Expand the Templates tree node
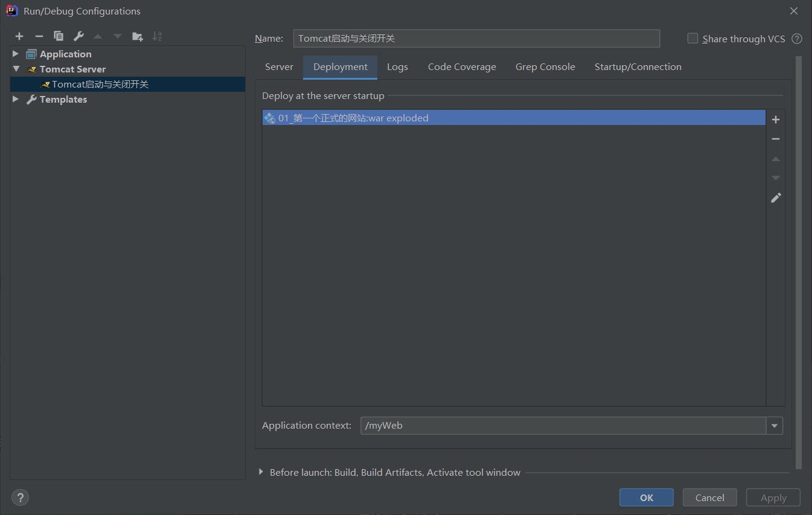 [16, 99]
